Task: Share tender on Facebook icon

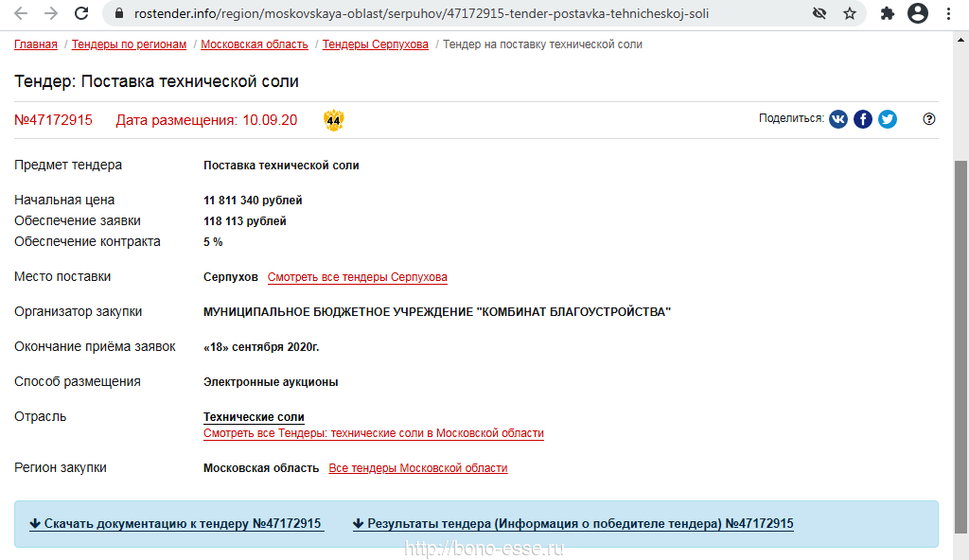Action: (x=863, y=119)
